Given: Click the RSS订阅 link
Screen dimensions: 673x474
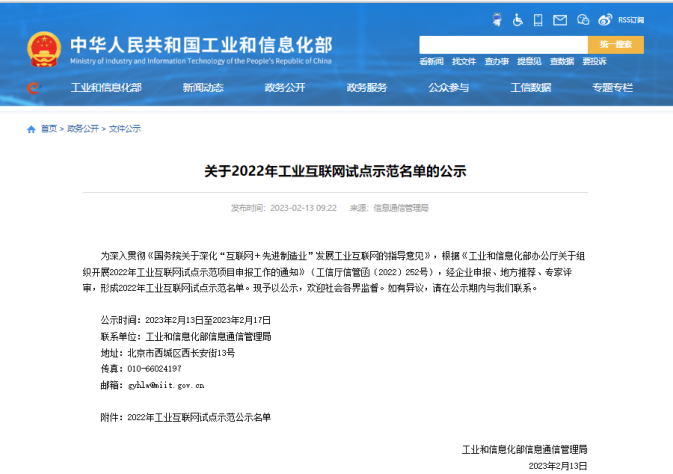Looking at the screenshot, I should pos(632,19).
